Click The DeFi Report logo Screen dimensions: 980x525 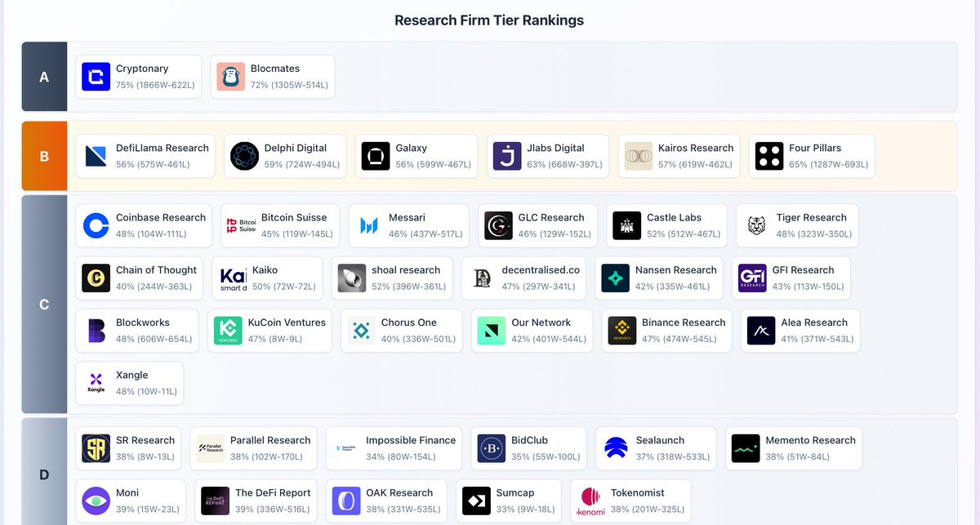point(216,501)
